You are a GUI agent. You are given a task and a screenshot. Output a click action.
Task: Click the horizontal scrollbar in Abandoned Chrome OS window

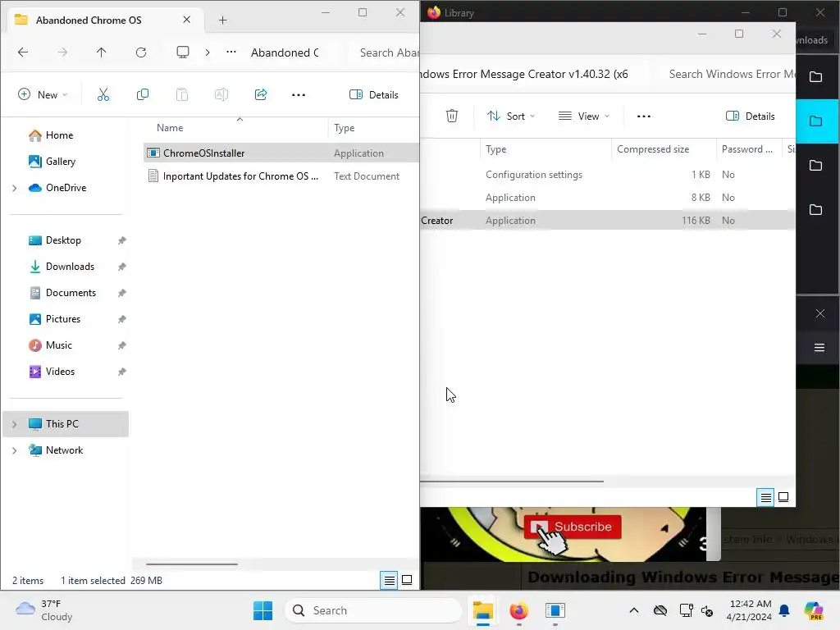coord(191,564)
